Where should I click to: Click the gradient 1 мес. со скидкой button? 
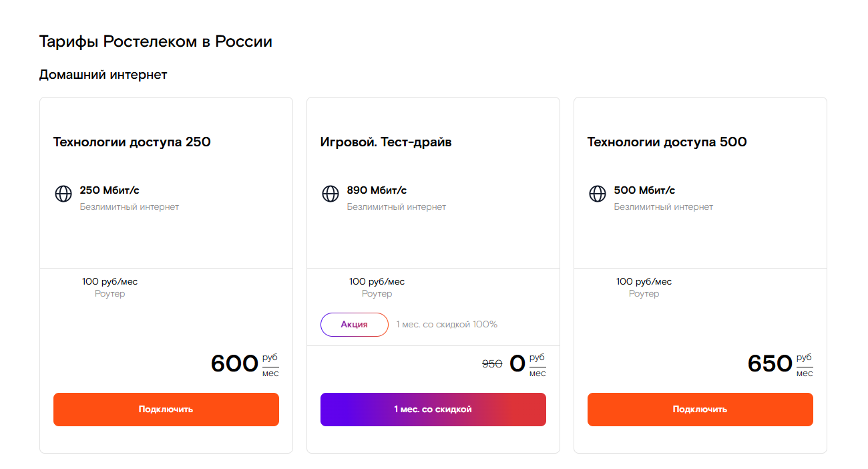[433, 410]
